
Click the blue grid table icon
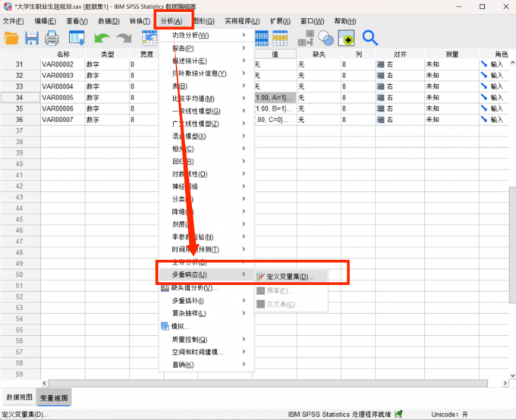(262, 38)
